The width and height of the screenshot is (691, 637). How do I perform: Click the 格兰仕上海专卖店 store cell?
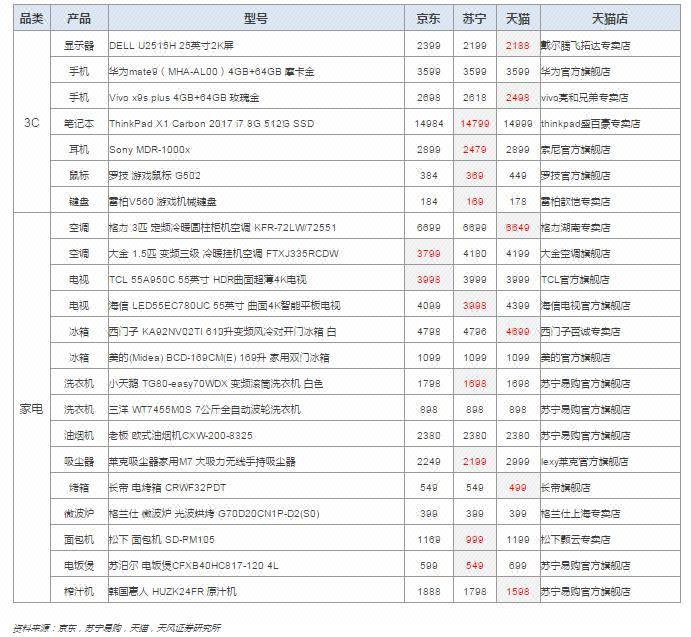tap(610, 514)
